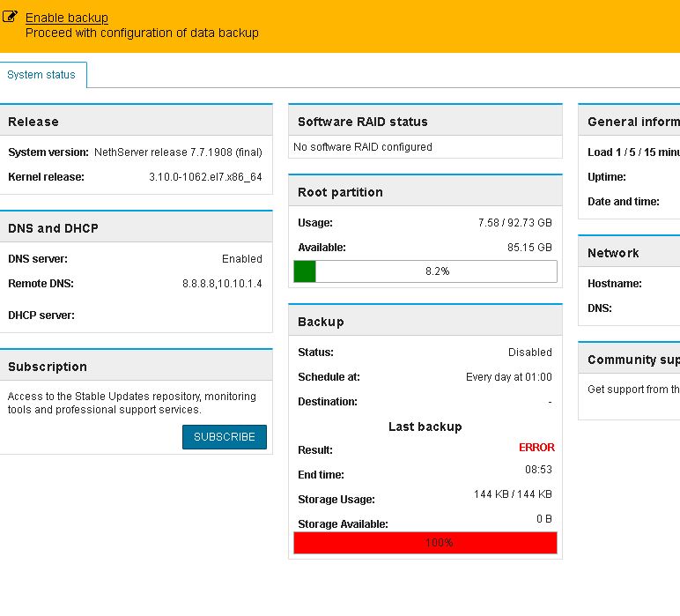This screenshot has height=616, width=680.
Task: Select the General information panel header
Action: [629, 122]
